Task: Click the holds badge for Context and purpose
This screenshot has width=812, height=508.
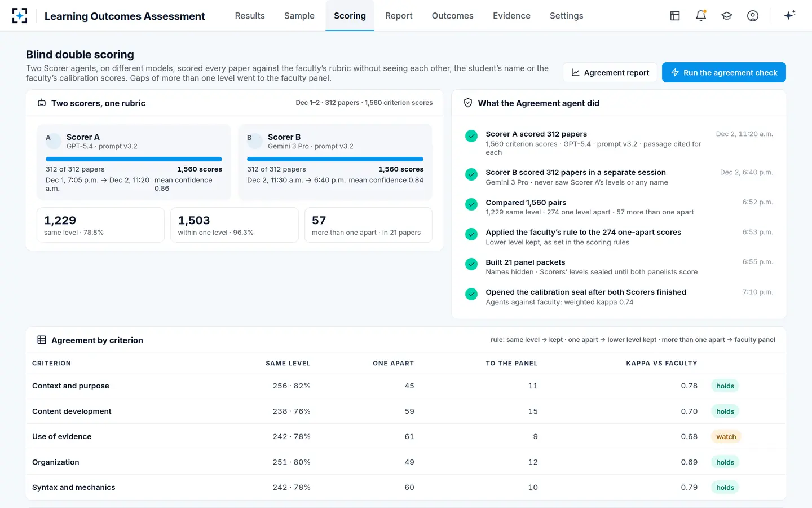Action: [x=725, y=386]
